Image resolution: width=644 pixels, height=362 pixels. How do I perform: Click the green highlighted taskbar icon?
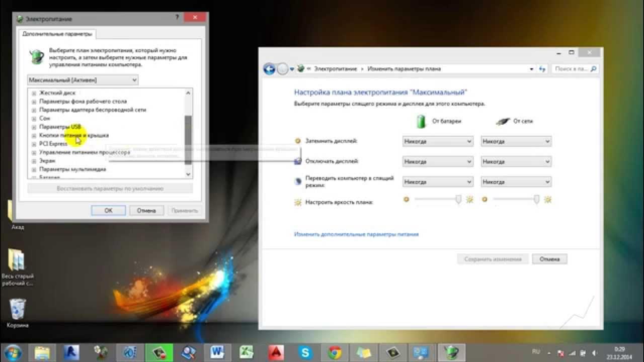pos(158,352)
